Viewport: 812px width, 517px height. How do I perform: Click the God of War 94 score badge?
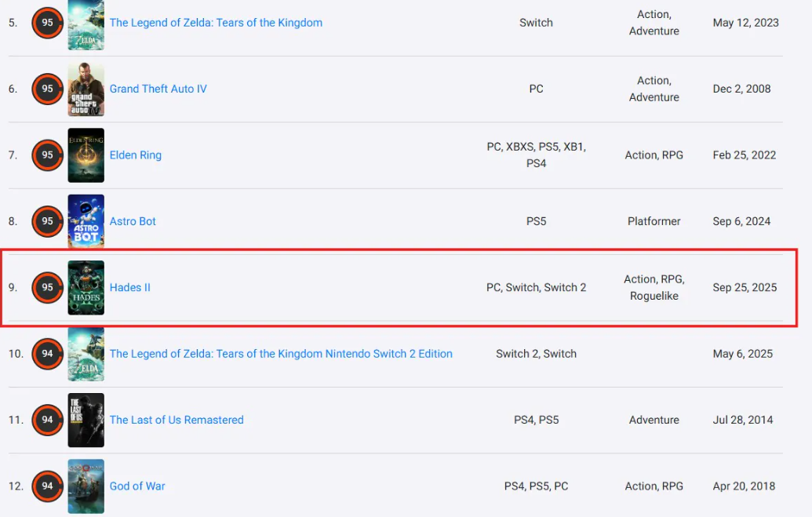point(47,486)
